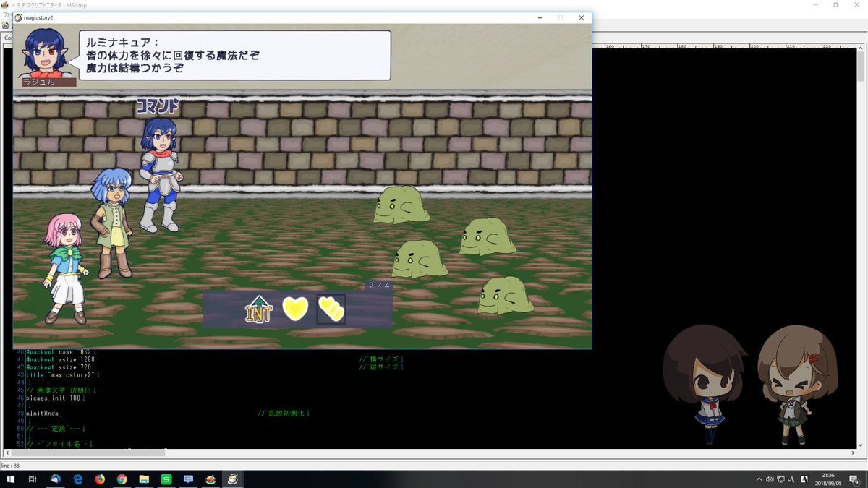Viewport: 868px width, 488px height.
Task: Click the HSP Script Editor title bar icon
Action: tap(5, 4)
